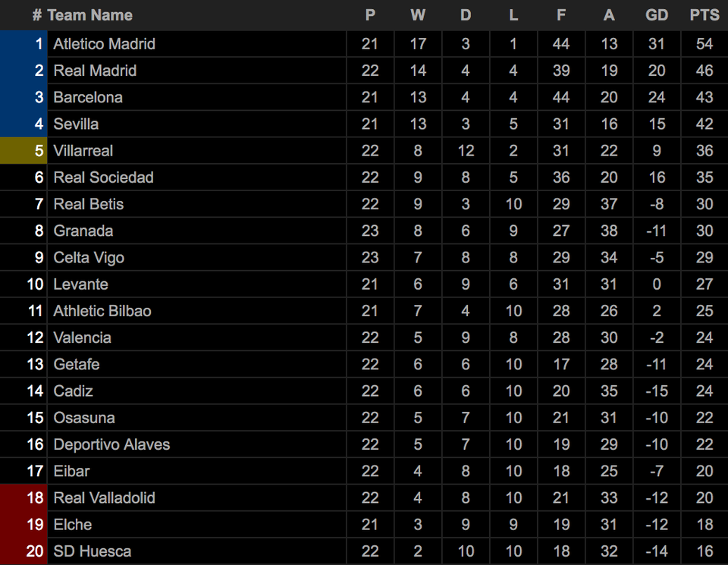Viewport: 728px width, 565px height.
Task: Click Atletico Madrid's 54 points cell
Action: (x=704, y=44)
